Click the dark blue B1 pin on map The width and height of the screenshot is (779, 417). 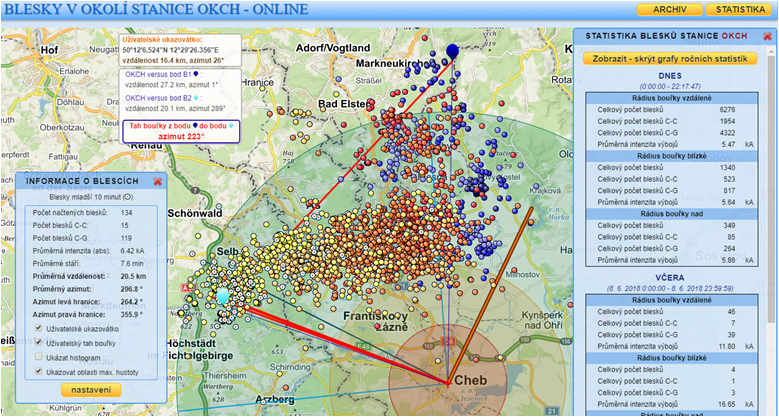(x=452, y=51)
